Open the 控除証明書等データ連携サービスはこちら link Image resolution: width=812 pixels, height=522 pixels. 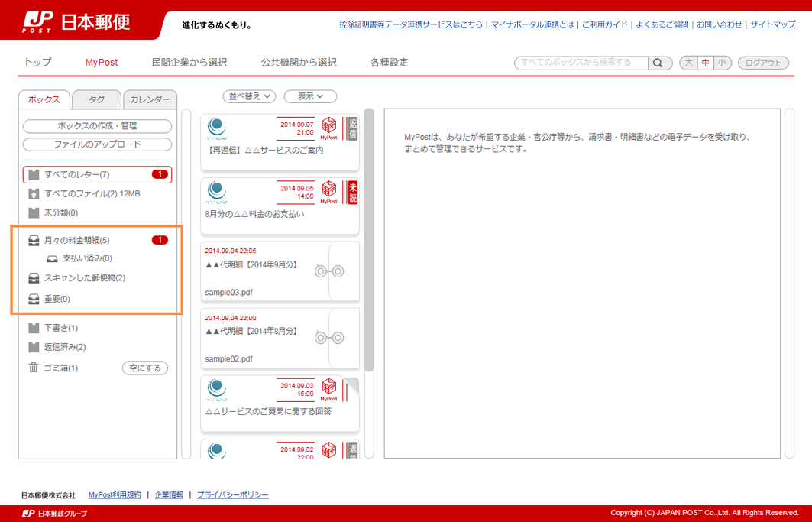[x=411, y=24]
